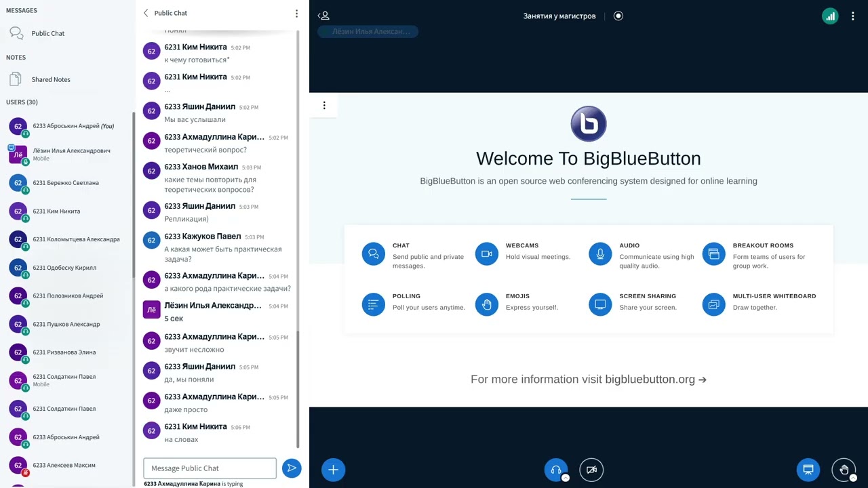Click the Polling feature icon

373,305
